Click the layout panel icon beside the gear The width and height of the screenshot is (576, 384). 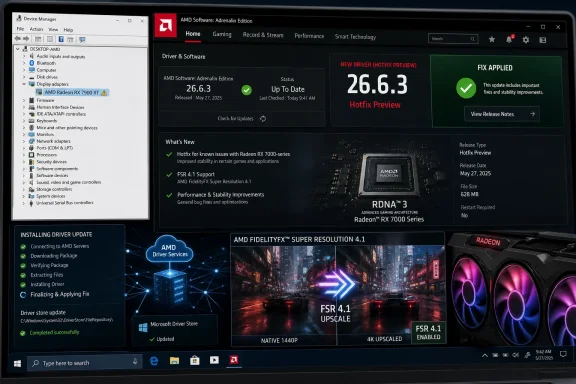pos(543,40)
